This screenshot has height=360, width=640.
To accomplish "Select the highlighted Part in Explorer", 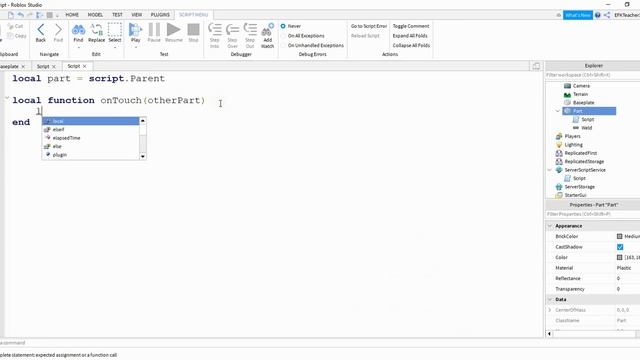I will coord(589,111).
